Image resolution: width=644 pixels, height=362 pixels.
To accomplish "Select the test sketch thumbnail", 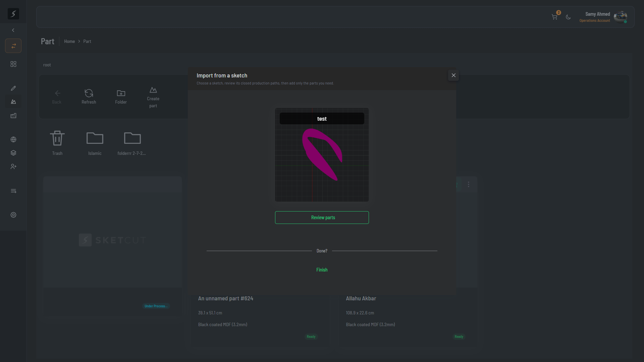I will pyautogui.click(x=322, y=155).
